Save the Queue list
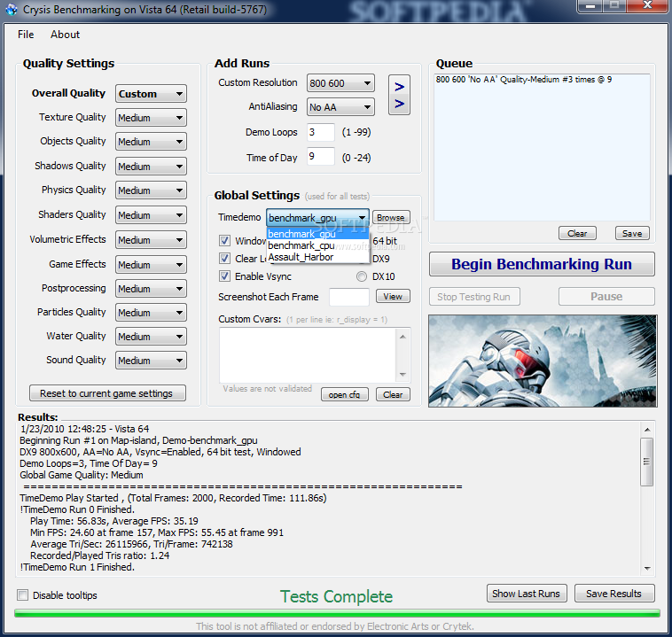Image resolution: width=672 pixels, height=637 pixels. coord(632,234)
